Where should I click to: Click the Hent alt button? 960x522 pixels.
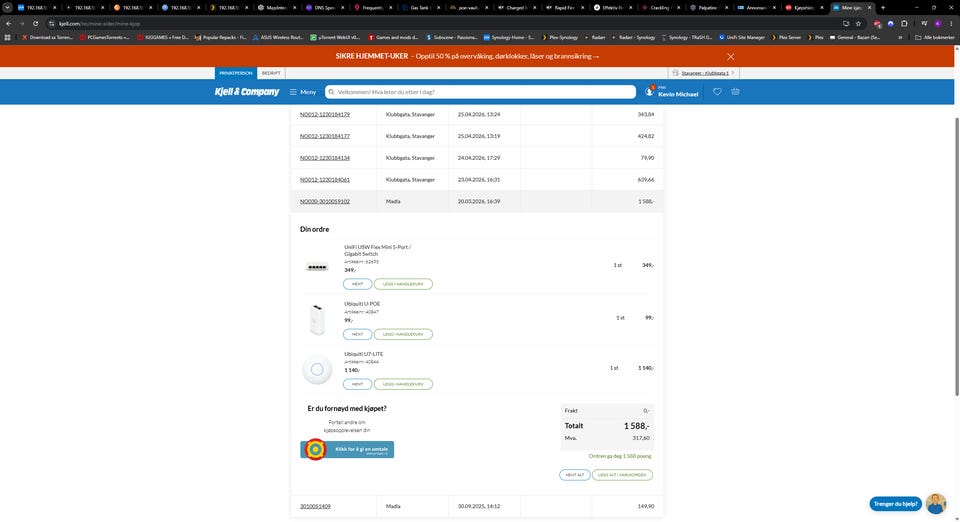(574, 475)
